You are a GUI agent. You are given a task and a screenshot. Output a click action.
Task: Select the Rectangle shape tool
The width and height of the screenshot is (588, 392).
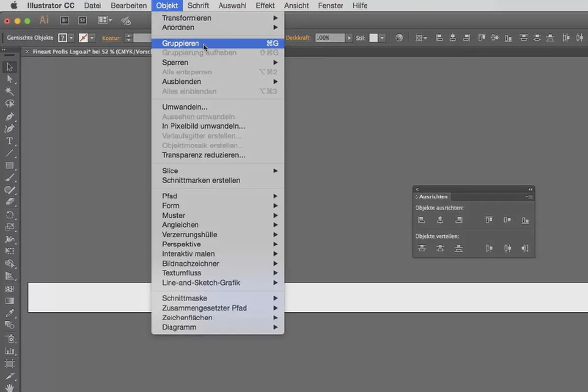point(9,166)
